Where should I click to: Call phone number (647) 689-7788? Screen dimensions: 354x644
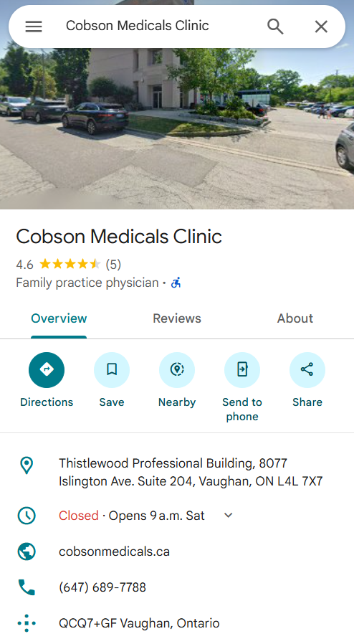point(102,587)
